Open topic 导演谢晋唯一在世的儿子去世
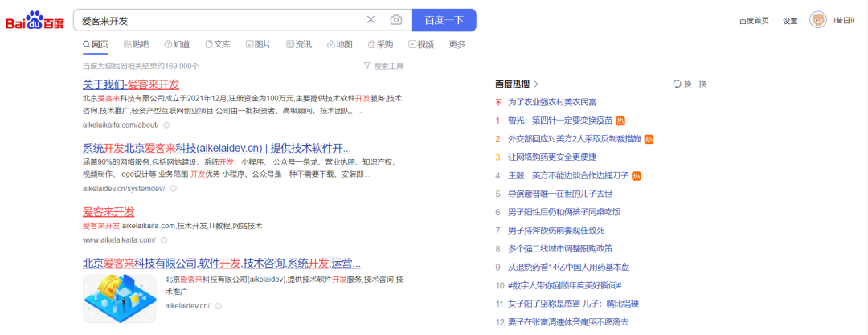Viewport: 868px width, 335px height. [560, 194]
